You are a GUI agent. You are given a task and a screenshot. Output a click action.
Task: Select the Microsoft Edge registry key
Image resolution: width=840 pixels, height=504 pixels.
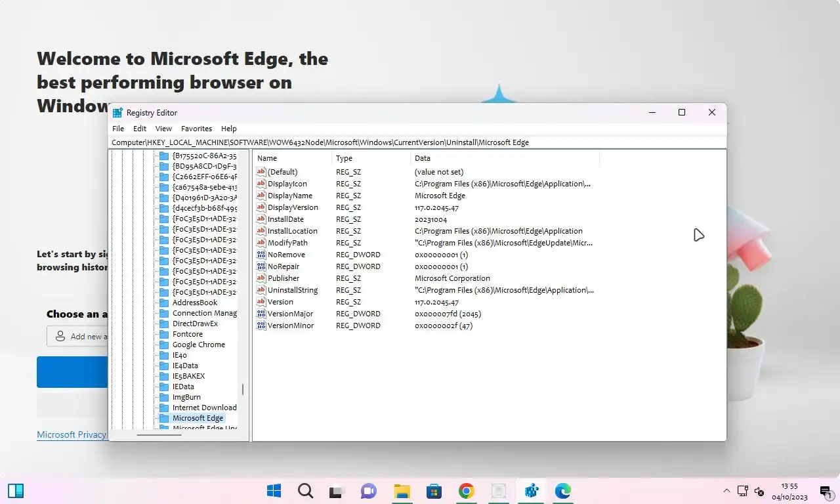pyautogui.click(x=198, y=418)
